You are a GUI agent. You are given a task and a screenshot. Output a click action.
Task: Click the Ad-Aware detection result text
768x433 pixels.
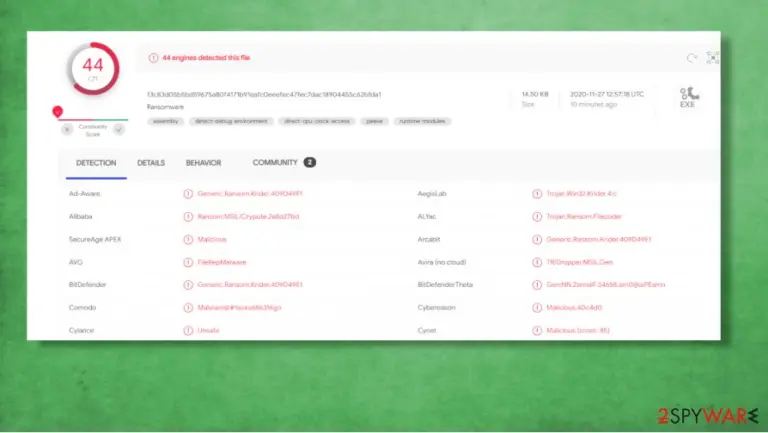[250, 194]
